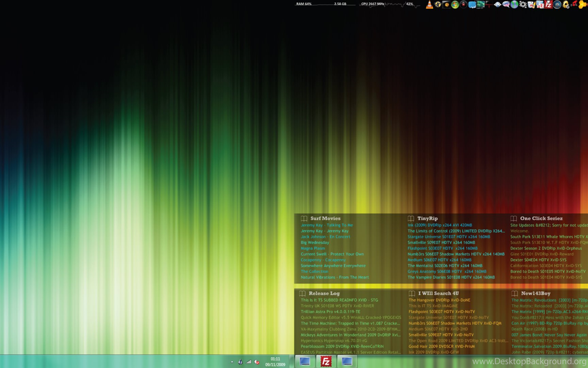Viewport: 588px width, 368px height.
Task: Click the yellow blob icon at dock end
Action: [x=582, y=5]
